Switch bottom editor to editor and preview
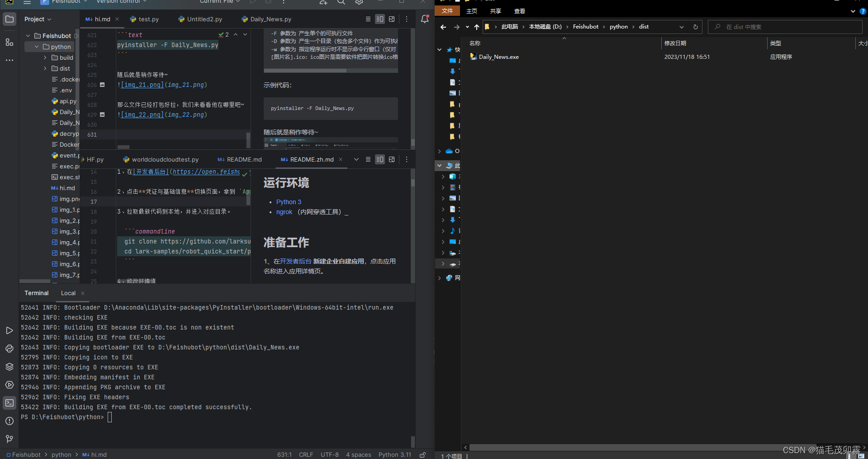Image resolution: width=868 pixels, height=459 pixels. point(380,159)
